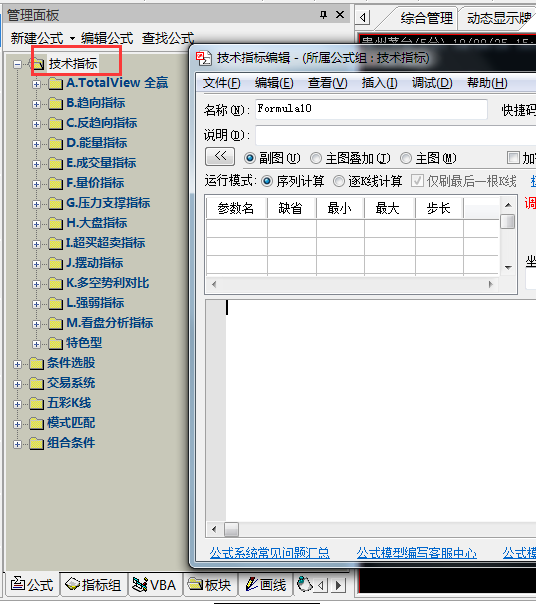536x604 pixels.
Task: Click folder icon beside 条件选股
Action: (37, 364)
